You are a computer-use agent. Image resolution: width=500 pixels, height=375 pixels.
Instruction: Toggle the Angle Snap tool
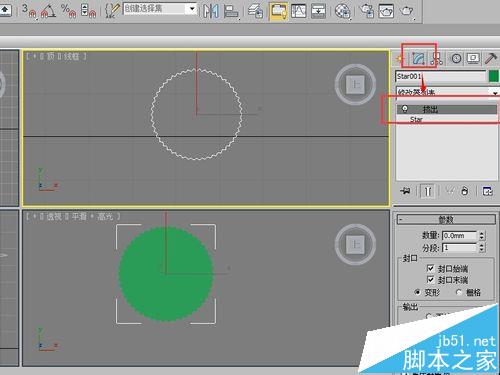click(48, 10)
